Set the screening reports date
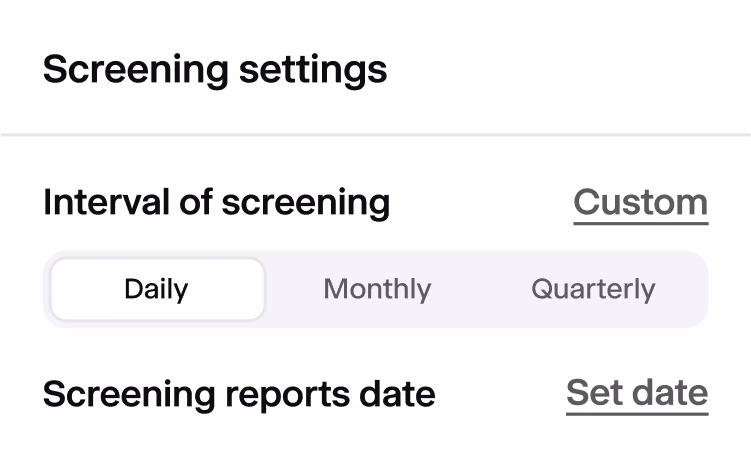751x475 pixels. [637, 394]
